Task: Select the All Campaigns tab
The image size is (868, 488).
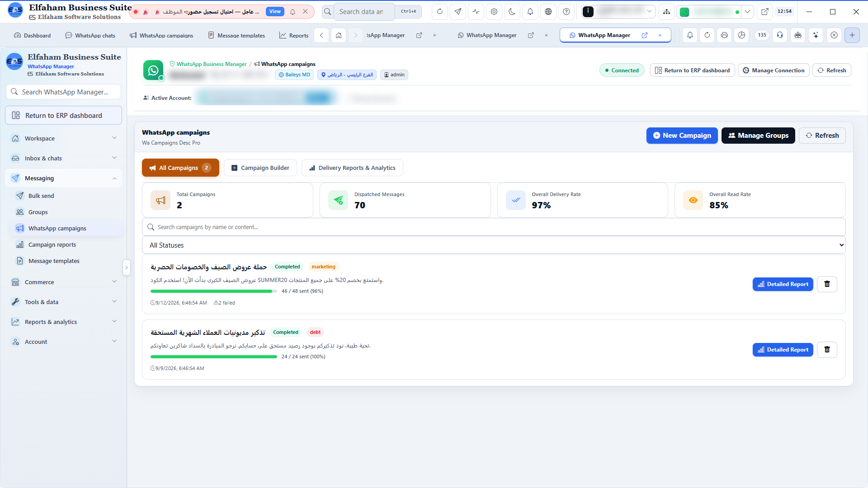Action: 180,168
